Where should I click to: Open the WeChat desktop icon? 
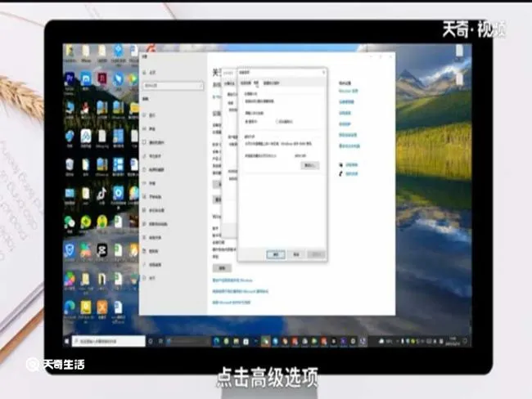point(70,222)
